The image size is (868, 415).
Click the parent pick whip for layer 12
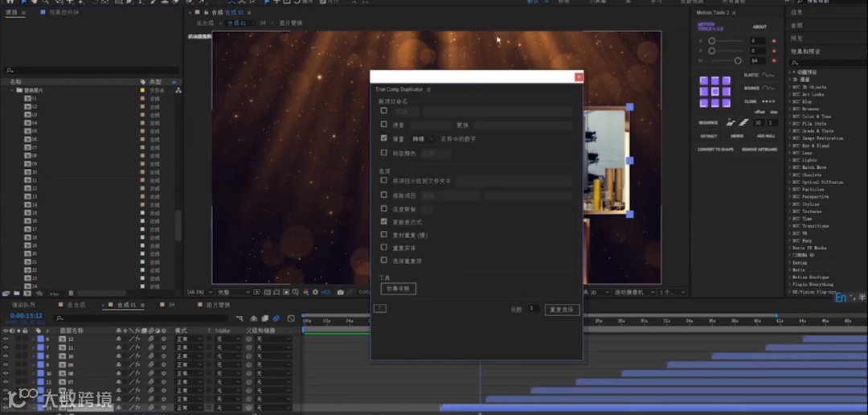pos(248,339)
